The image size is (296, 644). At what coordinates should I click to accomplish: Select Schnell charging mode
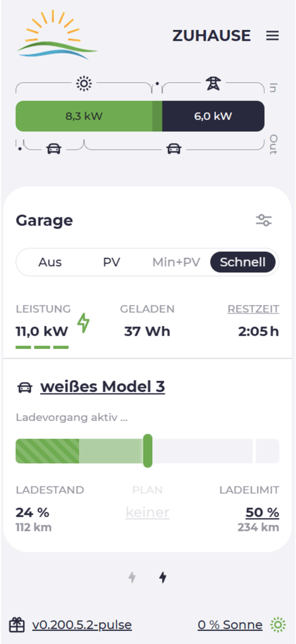243,262
